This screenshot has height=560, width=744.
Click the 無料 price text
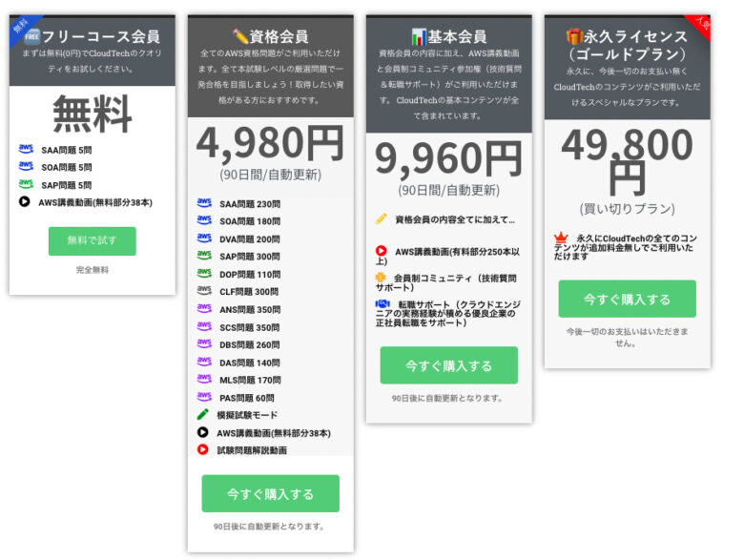tap(93, 114)
